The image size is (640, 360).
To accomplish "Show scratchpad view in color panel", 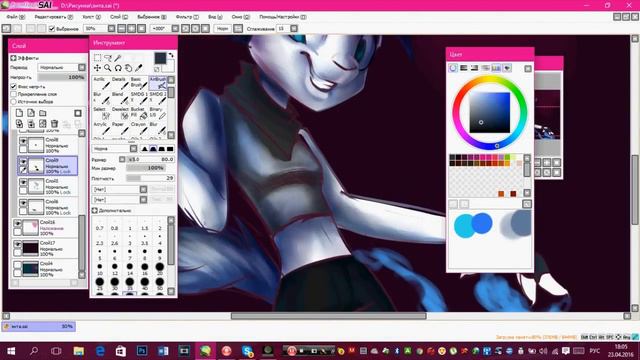I will 507,68.
